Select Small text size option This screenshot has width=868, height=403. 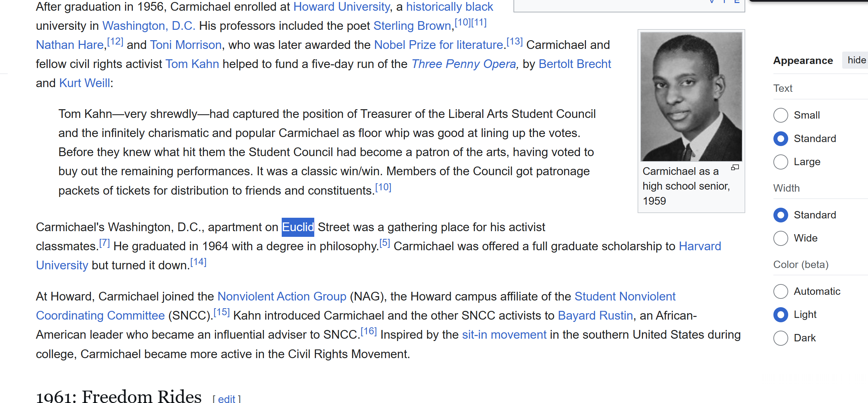coord(780,115)
